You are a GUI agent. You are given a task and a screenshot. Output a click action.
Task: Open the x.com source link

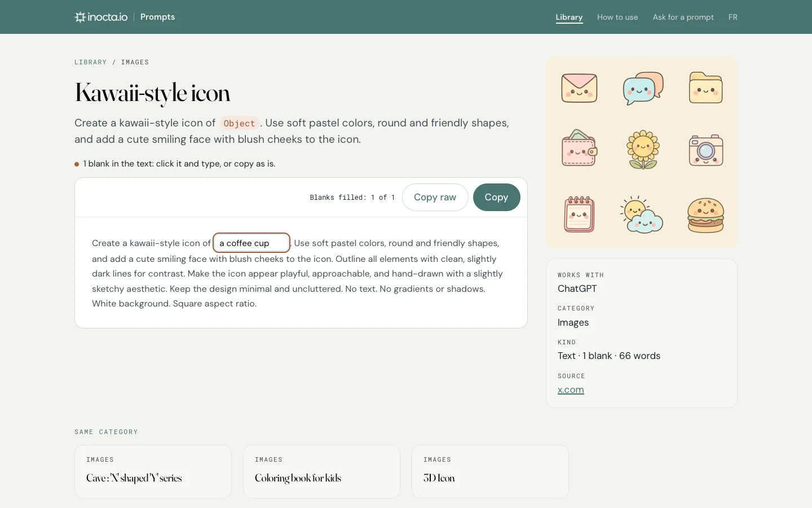coord(571,389)
